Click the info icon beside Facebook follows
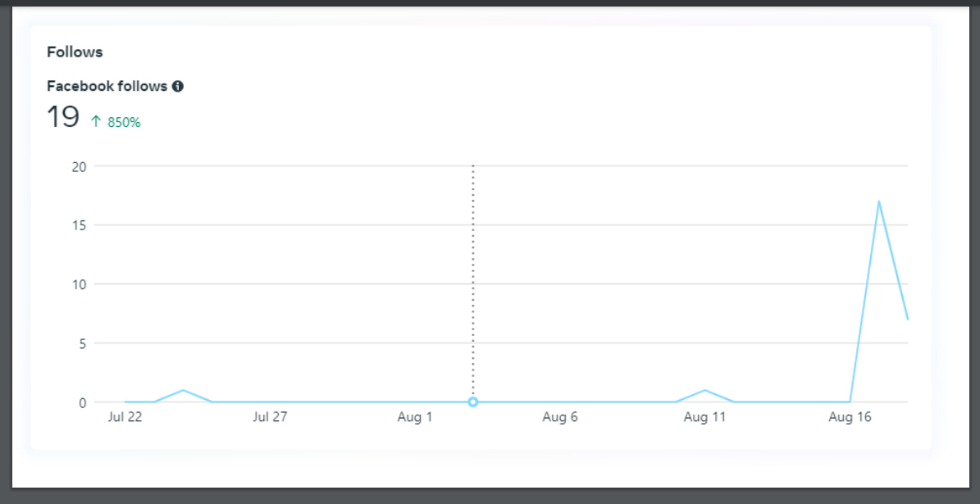This screenshot has width=980, height=504. click(178, 86)
